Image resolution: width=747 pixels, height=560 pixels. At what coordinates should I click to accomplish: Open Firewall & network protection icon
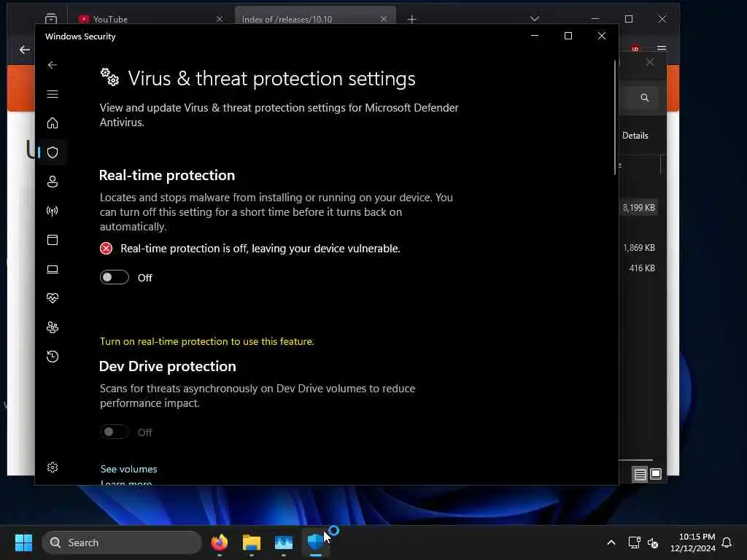tap(53, 211)
